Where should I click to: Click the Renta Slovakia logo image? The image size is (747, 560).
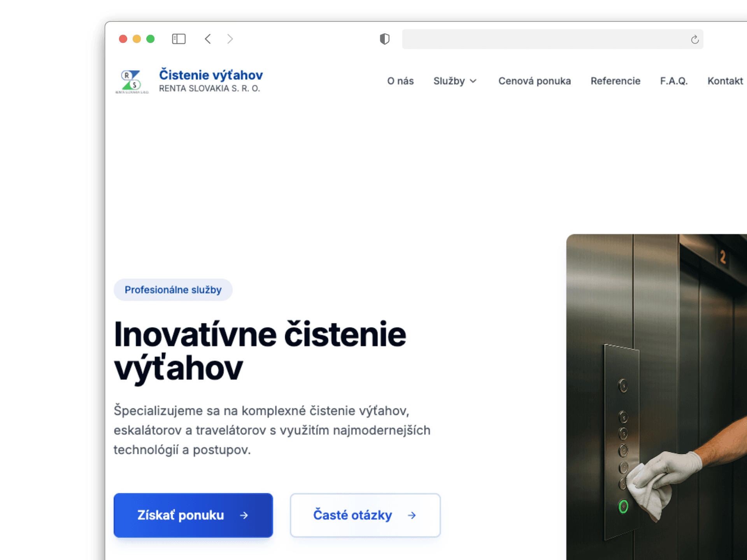(132, 81)
